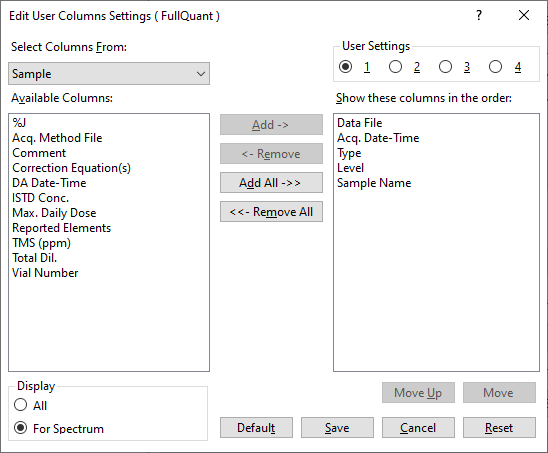The image size is (548, 453).
Task: Click the Add -> button
Action: click(x=271, y=125)
